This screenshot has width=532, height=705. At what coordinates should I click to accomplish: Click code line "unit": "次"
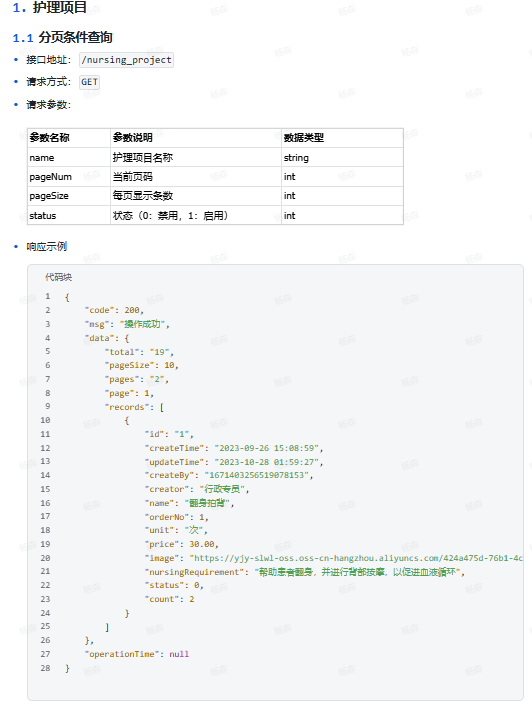pos(176,531)
